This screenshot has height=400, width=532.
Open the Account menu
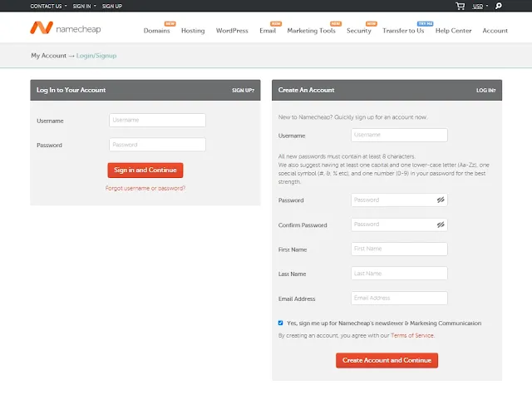tap(495, 31)
